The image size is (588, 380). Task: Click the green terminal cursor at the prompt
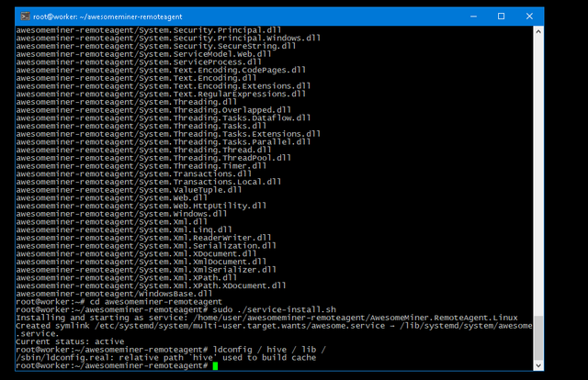[215, 365]
